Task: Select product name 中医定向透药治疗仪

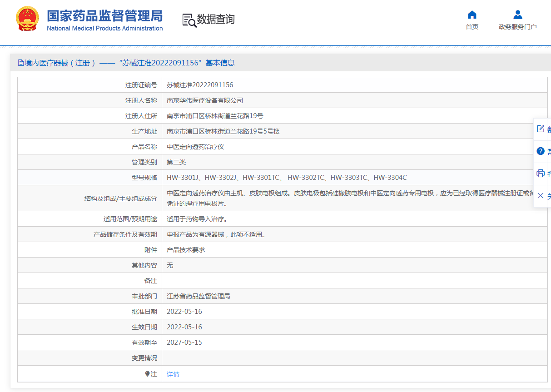Action: pyautogui.click(x=195, y=147)
